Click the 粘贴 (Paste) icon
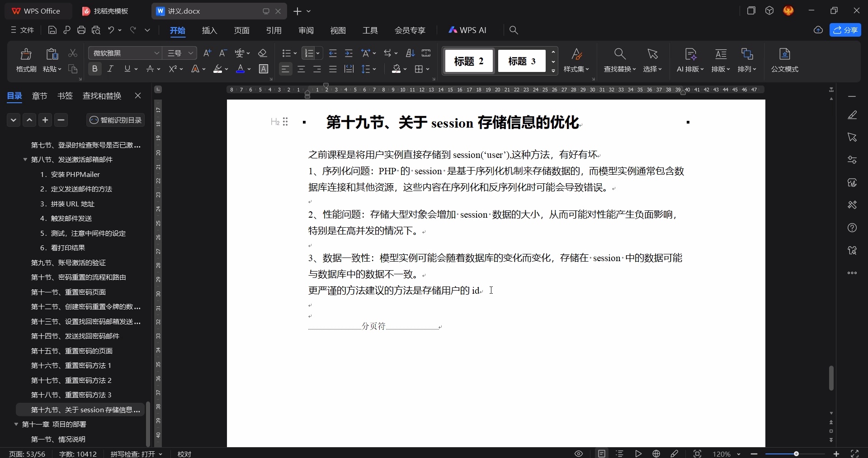The height and width of the screenshot is (458, 868). (x=52, y=54)
